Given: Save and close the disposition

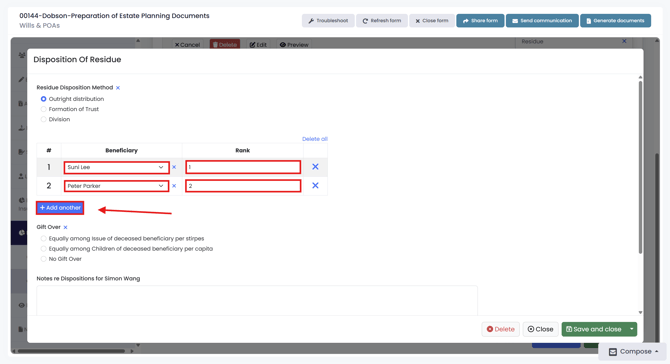Looking at the screenshot, I should coord(594,329).
